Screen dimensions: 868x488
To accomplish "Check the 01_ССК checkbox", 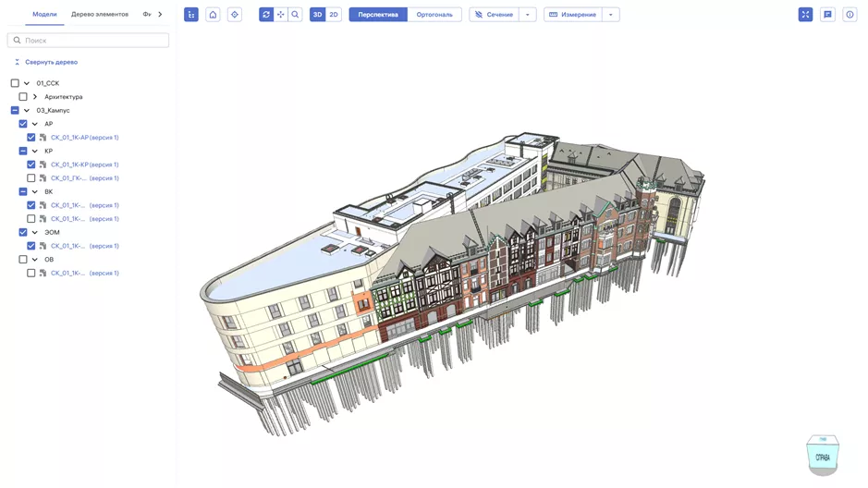I will tap(15, 83).
